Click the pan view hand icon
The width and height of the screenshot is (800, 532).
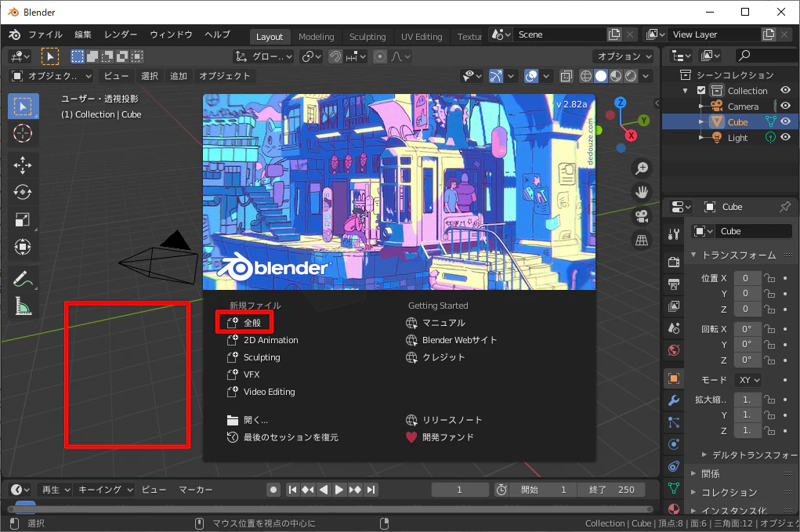(x=641, y=192)
